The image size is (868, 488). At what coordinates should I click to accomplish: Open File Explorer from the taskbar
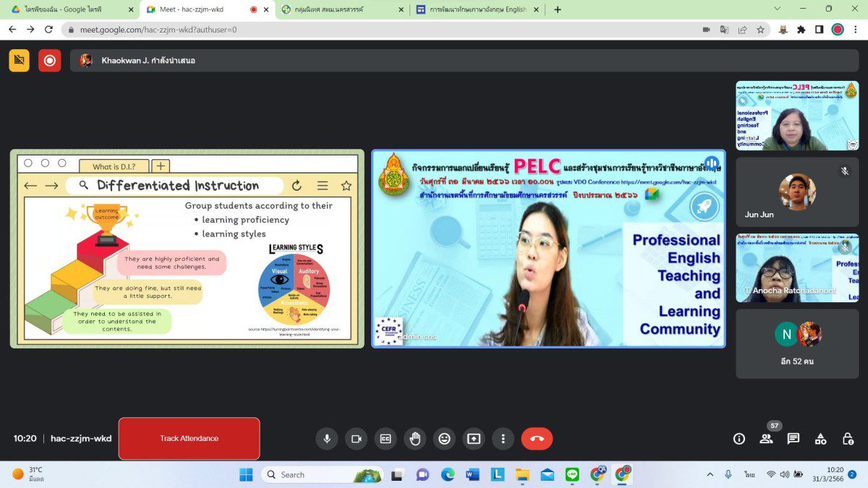tap(522, 474)
